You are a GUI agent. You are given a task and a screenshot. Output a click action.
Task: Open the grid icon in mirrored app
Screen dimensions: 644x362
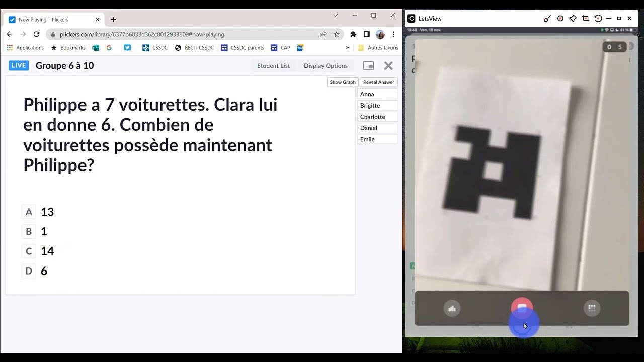[592, 308]
